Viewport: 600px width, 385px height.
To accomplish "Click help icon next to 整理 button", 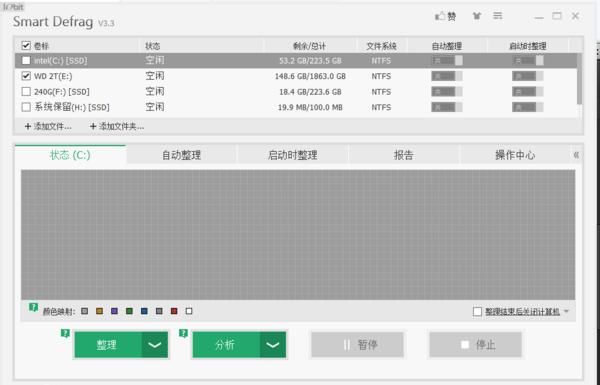I will tap(65, 333).
